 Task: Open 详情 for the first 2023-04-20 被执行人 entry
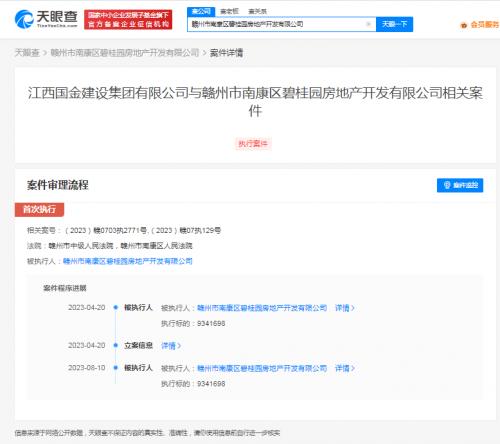pos(345,308)
